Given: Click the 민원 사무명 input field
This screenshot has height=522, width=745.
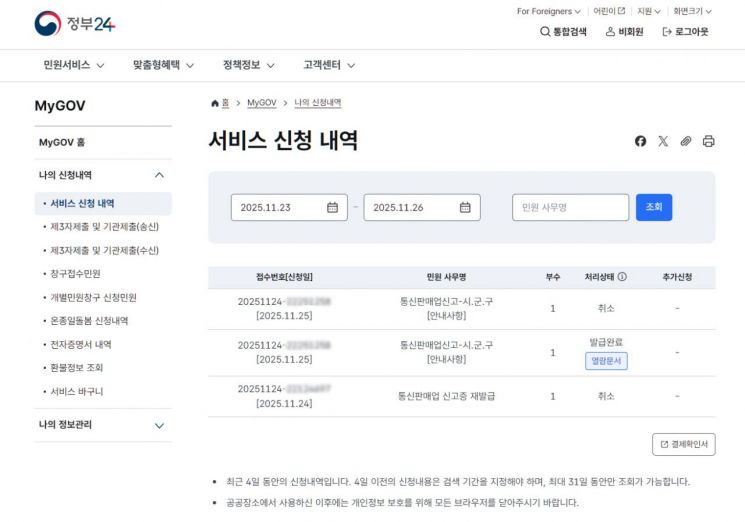Looking at the screenshot, I should pyautogui.click(x=570, y=208).
